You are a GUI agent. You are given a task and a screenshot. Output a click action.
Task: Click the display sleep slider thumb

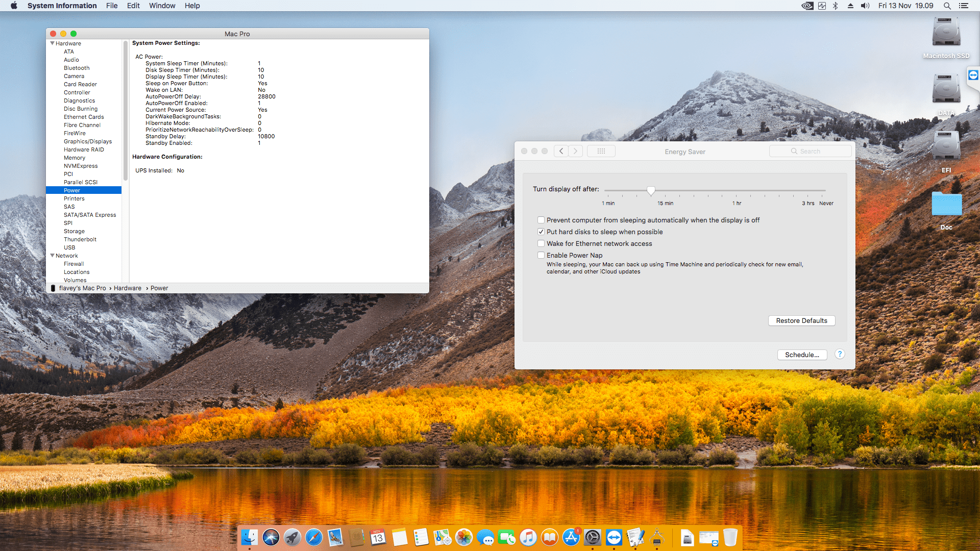651,191
